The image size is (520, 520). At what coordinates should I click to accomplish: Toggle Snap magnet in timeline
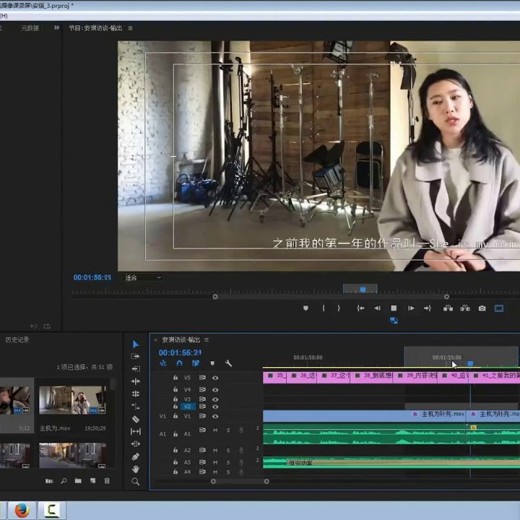click(179, 363)
